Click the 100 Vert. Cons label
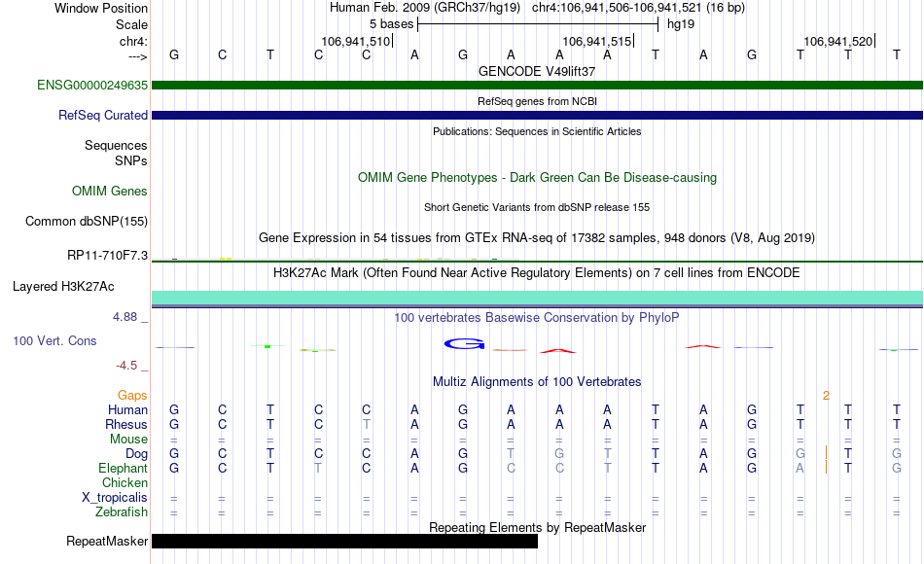The width and height of the screenshot is (924, 564). coord(54,340)
